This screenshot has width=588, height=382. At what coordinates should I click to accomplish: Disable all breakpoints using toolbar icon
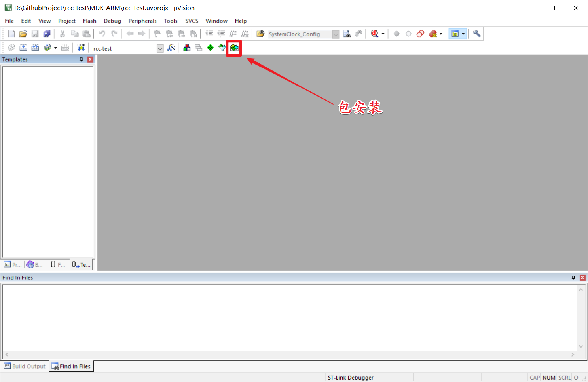pos(420,34)
